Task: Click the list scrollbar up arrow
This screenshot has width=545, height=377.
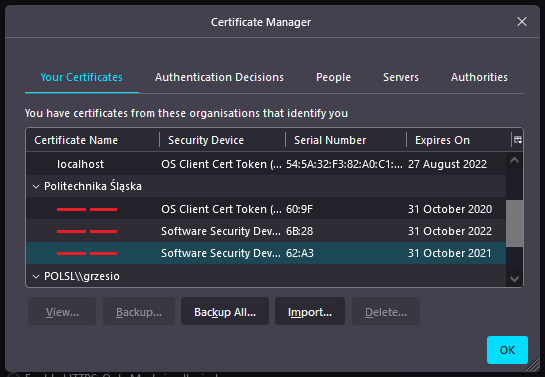Action: pos(514,160)
